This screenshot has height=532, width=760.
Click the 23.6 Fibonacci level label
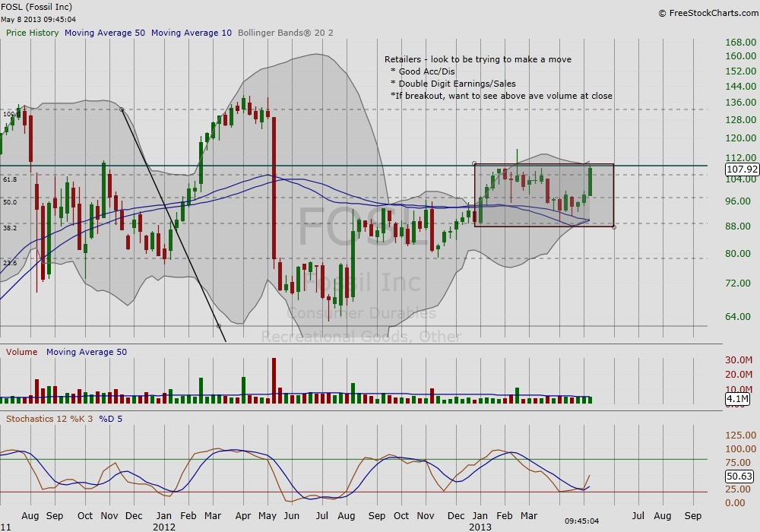(x=10, y=263)
